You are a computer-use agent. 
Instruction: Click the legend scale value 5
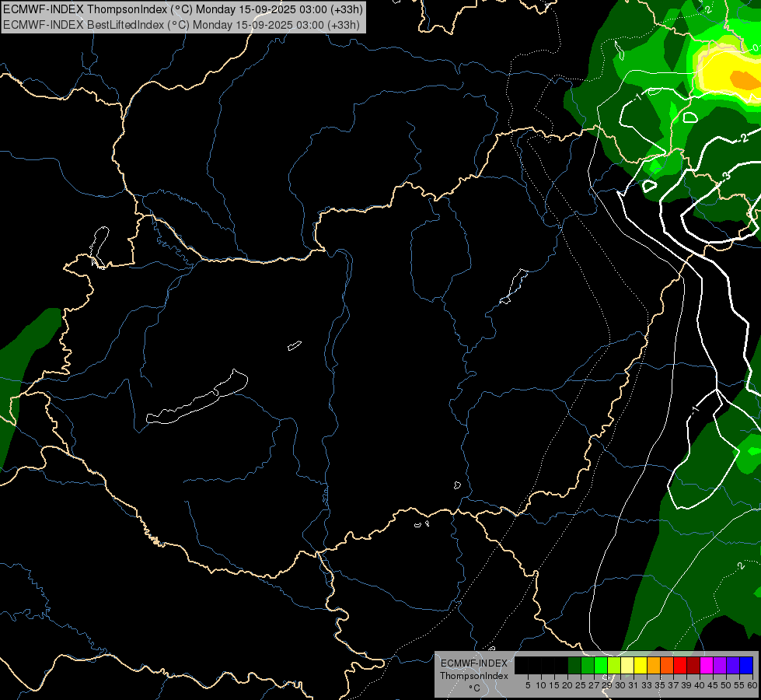[x=528, y=685]
